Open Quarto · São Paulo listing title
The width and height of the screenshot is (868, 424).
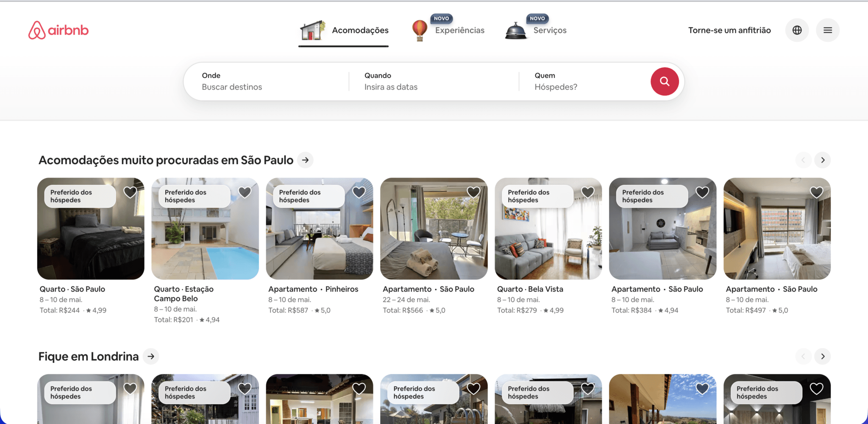point(72,289)
